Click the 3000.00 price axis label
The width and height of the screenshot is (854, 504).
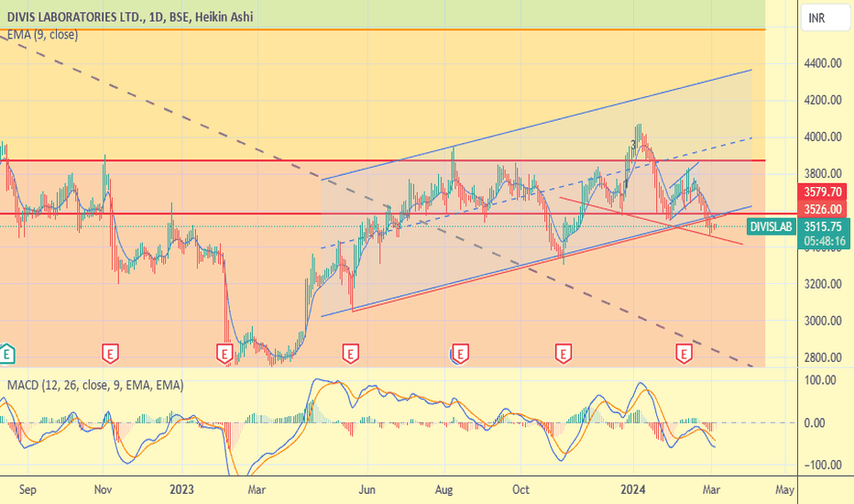[823, 321]
